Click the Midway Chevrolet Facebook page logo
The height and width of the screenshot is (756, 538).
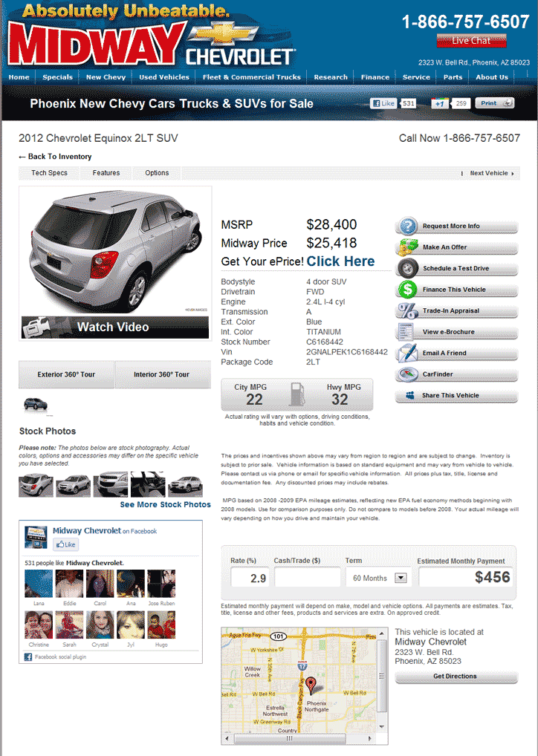36,537
